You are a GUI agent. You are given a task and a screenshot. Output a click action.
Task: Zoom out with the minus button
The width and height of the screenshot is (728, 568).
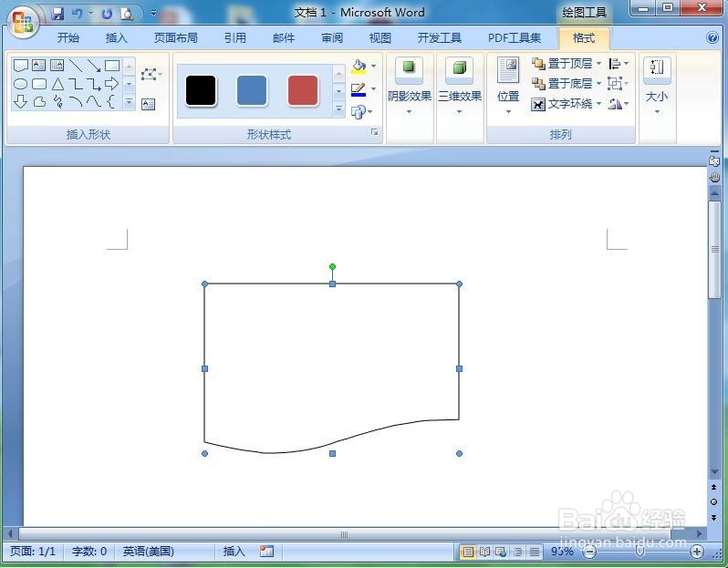point(589,552)
